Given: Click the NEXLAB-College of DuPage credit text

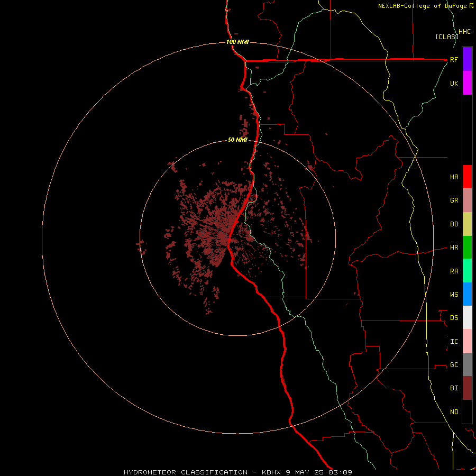Looking at the screenshot, I should pos(422,6).
